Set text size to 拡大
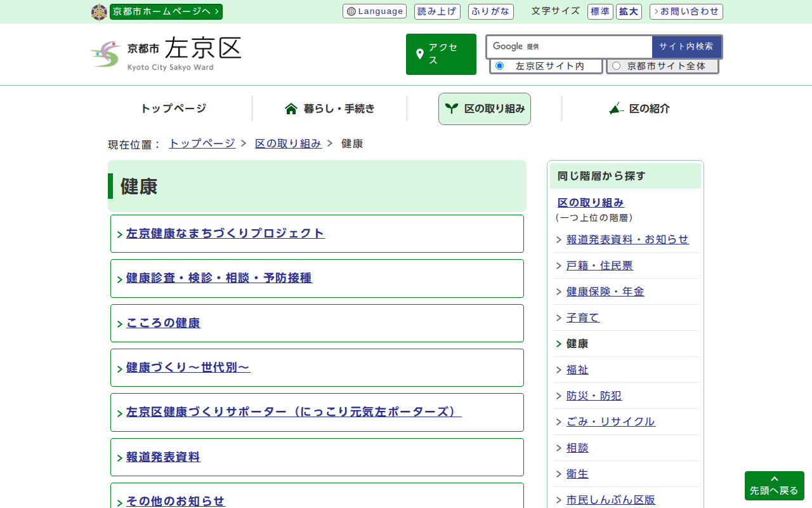Viewport: 812px width, 508px height. pyautogui.click(x=630, y=11)
